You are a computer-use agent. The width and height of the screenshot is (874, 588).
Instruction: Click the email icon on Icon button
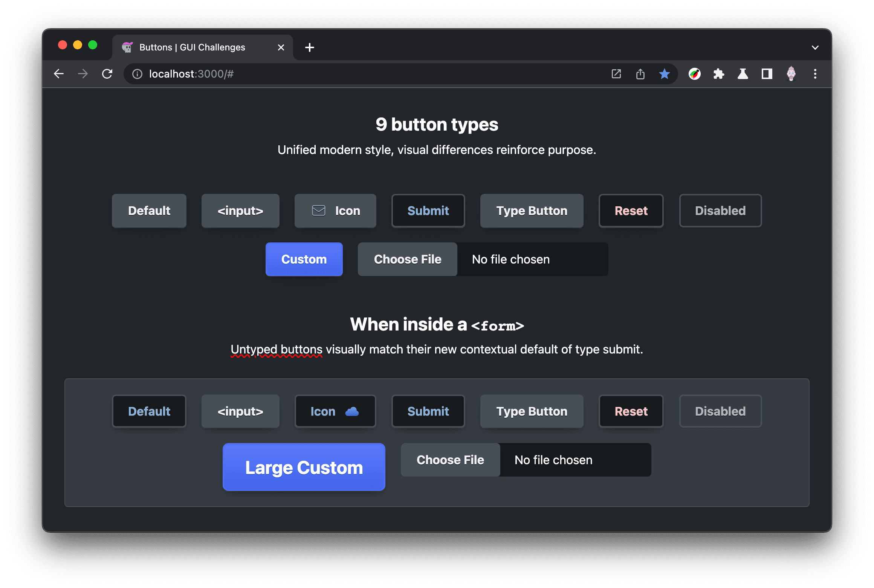(x=318, y=210)
